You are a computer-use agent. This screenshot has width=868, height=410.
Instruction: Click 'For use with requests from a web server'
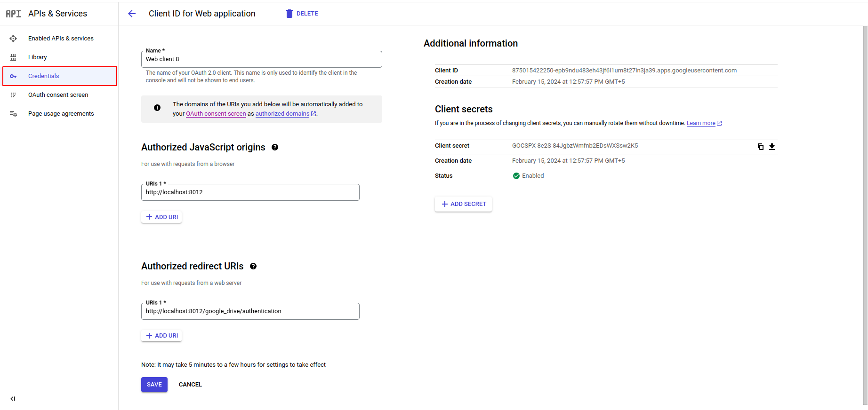tap(192, 283)
